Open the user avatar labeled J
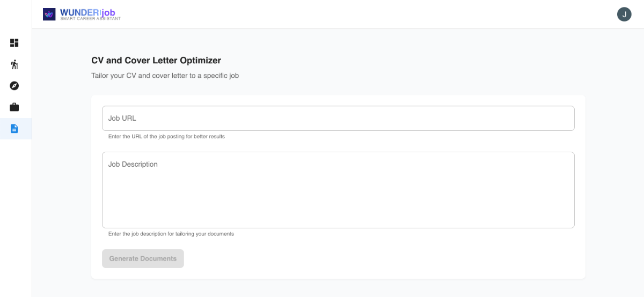The image size is (644, 297). [624, 14]
